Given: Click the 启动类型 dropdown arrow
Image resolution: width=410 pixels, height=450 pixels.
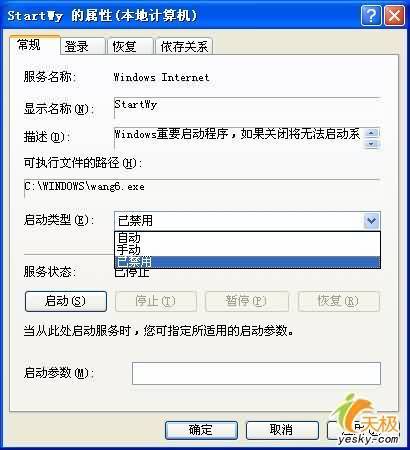Looking at the screenshot, I should [371, 221].
